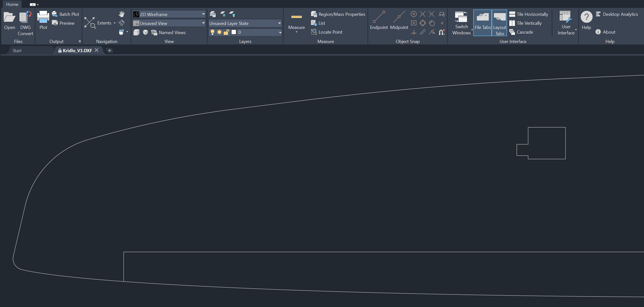
Task: Click the white layer color swatch
Action: [234, 32]
